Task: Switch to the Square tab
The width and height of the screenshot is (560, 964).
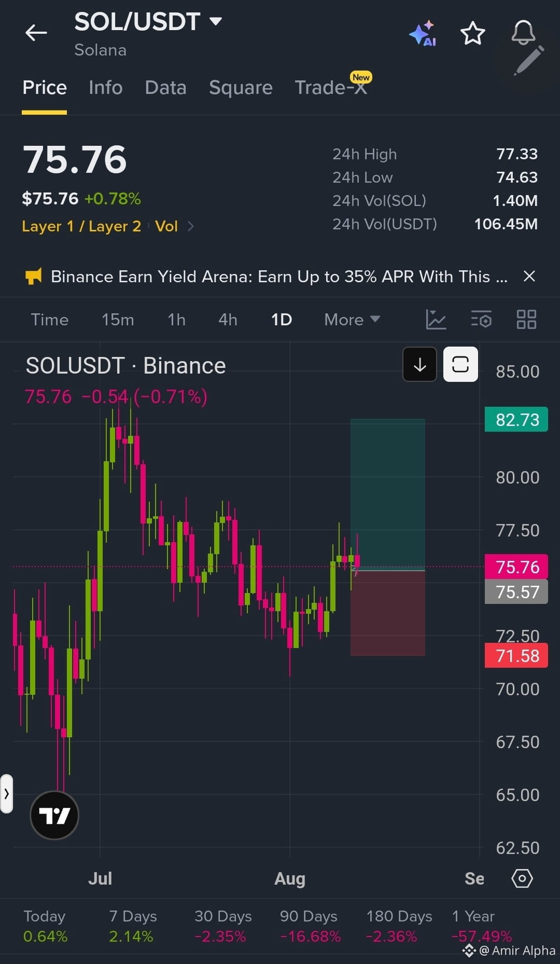Action: pos(241,88)
